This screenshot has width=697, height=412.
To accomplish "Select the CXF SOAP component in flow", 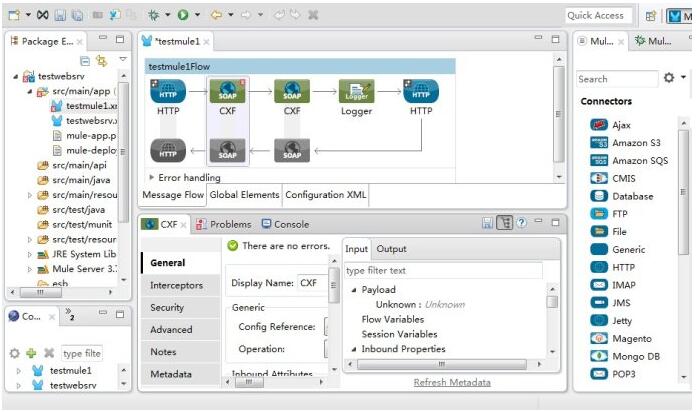I will point(227,95).
